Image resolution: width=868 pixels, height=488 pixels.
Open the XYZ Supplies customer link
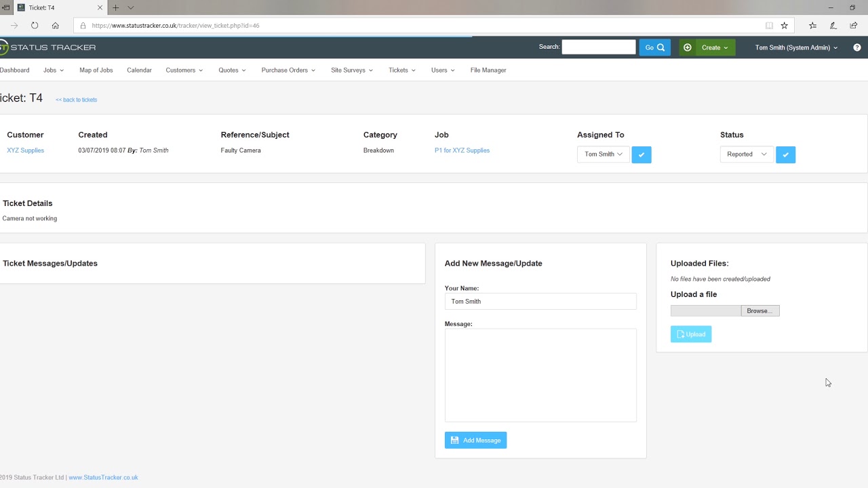pyautogui.click(x=25, y=150)
